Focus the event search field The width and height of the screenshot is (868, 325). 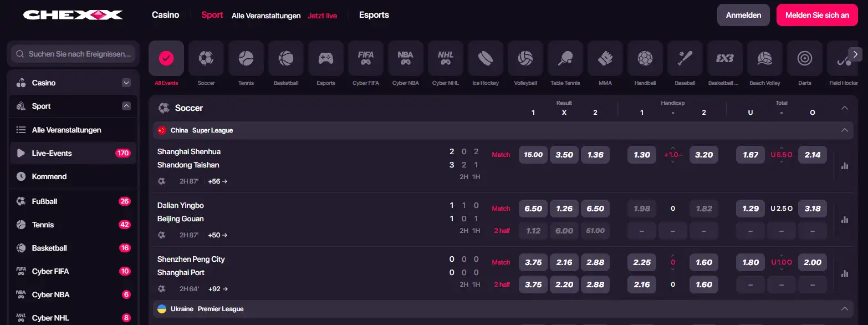pos(73,54)
